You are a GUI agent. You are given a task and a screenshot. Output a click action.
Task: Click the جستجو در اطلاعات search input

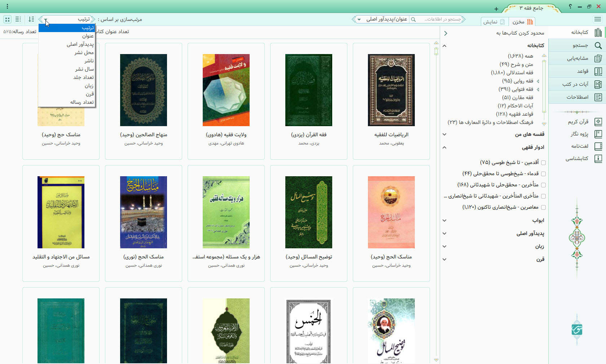[440, 19]
